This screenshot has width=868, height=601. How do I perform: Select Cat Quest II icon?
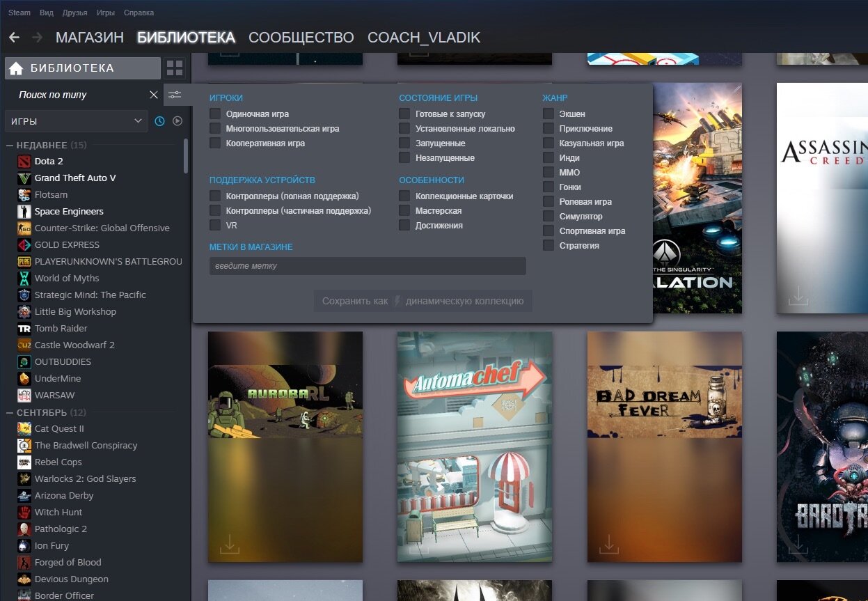[24, 428]
